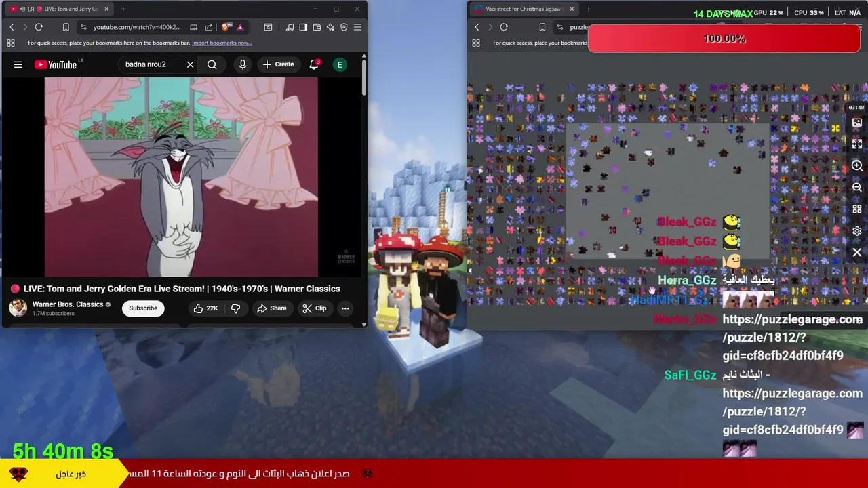Zoom out on the puzzle
This screenshot has width=868, height=488.
857,188
